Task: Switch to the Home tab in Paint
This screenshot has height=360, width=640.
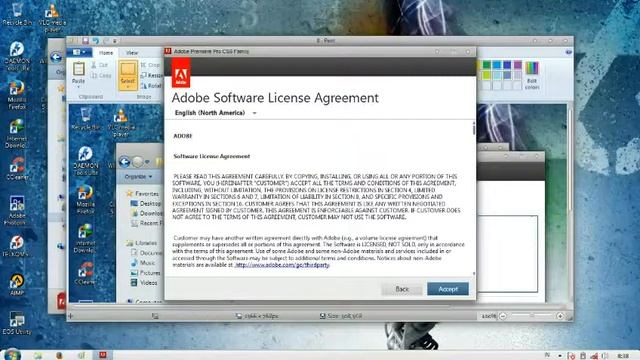Action: point(106,53)
